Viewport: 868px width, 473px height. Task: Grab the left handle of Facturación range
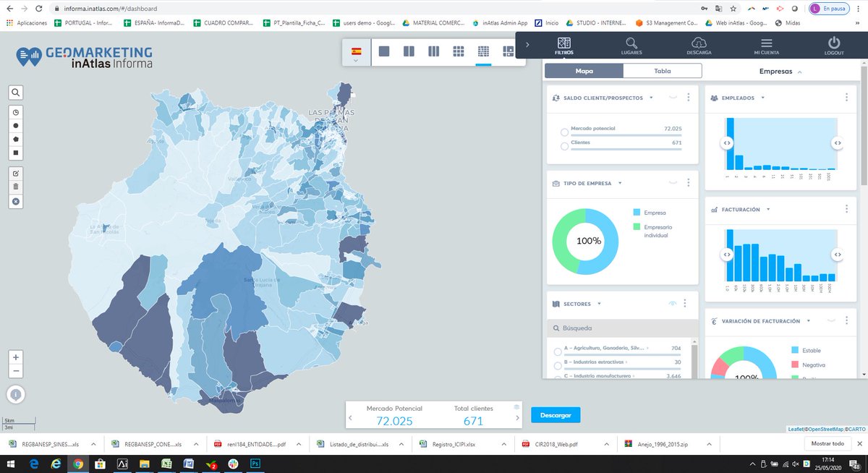(726, 255)
